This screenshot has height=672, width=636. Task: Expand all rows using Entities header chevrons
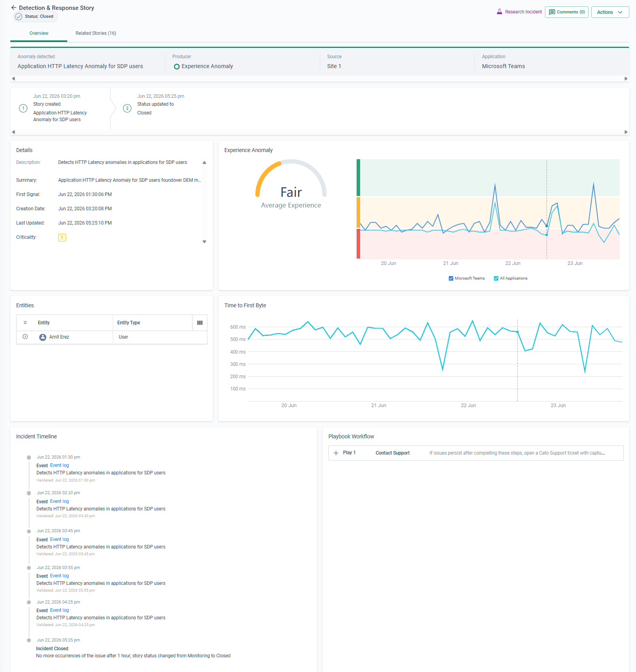point(25,323)
